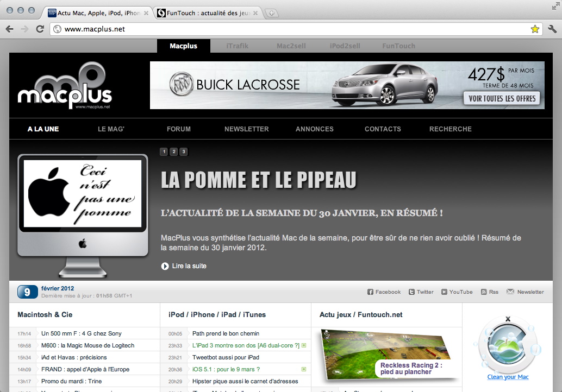This screenshot has height=392, width=562.
Task: Click the YouTube icon link
Action: 444,292
